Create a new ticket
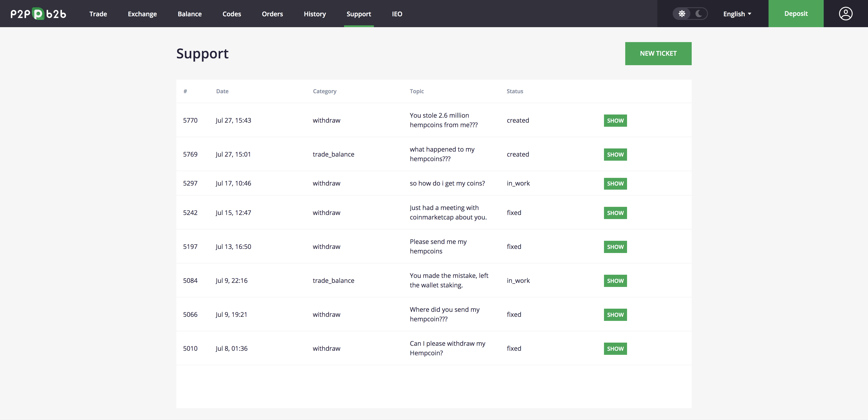Viewport: 868px width, 420px height. click(x=658, y=53)
